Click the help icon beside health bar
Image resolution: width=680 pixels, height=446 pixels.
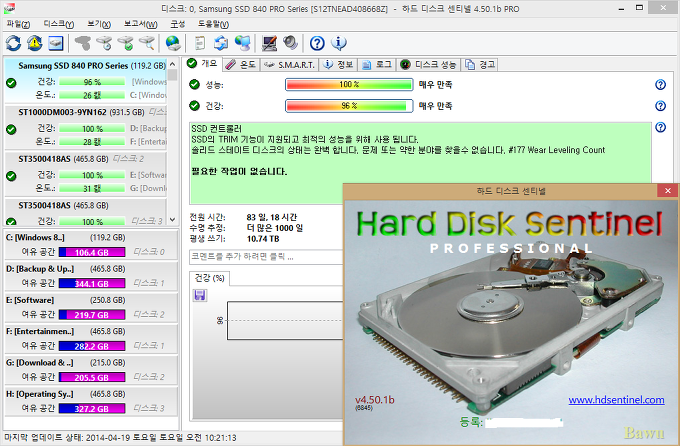point(660,105)
